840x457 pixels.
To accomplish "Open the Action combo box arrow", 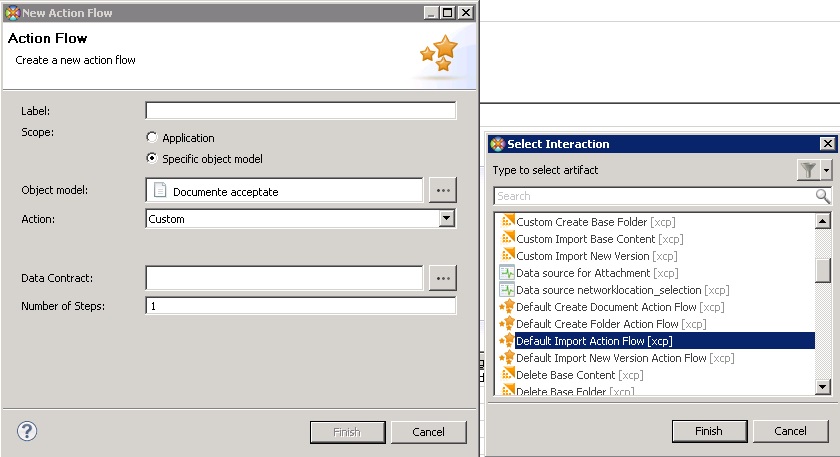I will 446,218.
